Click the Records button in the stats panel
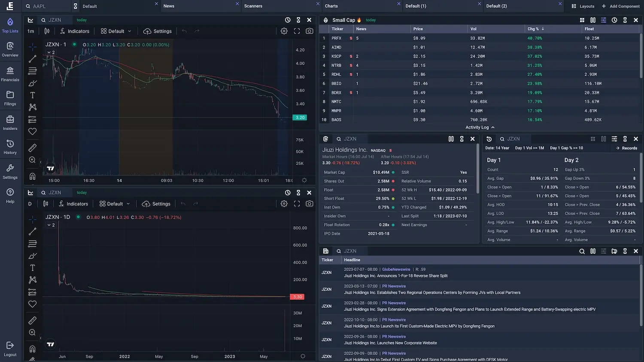The image size is (644, 362). click(626, 148)
